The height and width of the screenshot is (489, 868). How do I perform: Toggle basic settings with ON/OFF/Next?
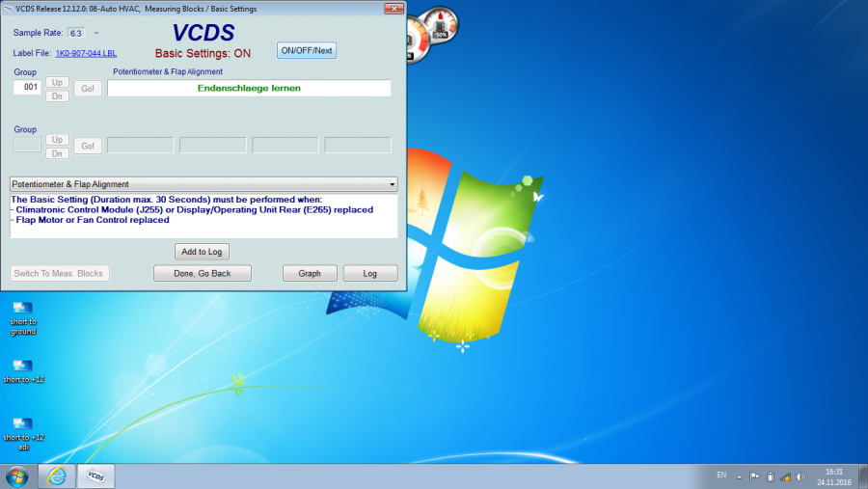(307, 50)
